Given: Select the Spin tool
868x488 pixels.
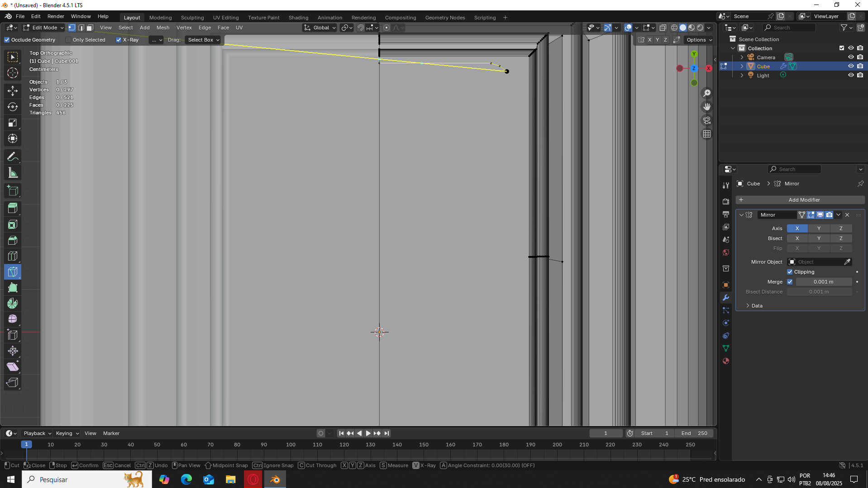Looking at the screenshot, I should click(x=13, y=303).
